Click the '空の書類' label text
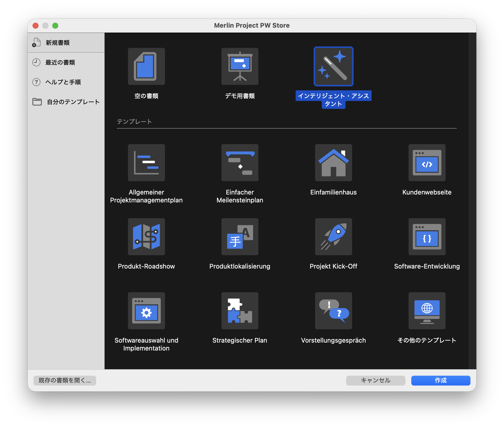 (146, 96)
